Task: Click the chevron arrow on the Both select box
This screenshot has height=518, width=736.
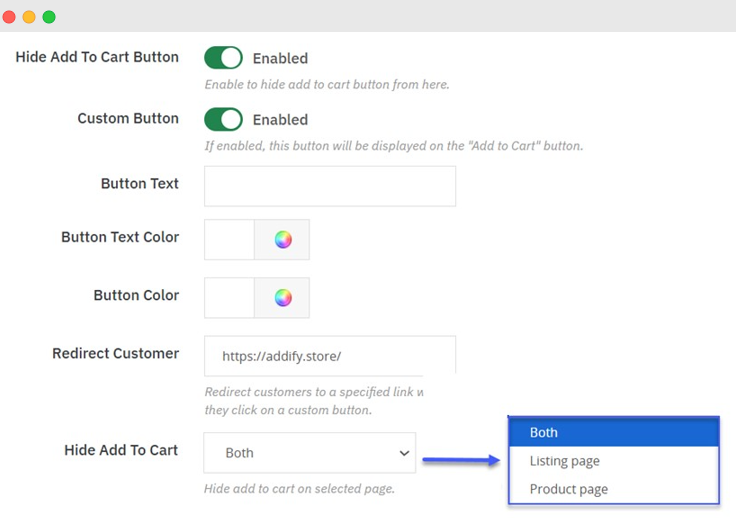Action: point(404,453)
